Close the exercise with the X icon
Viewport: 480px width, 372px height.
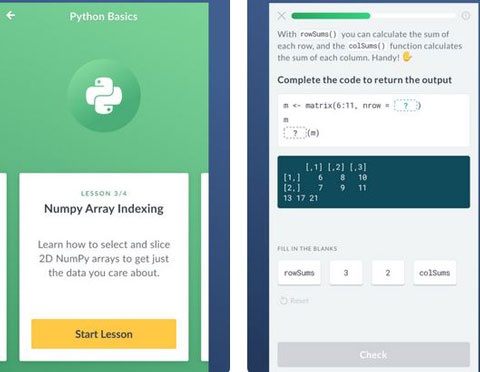282,16
